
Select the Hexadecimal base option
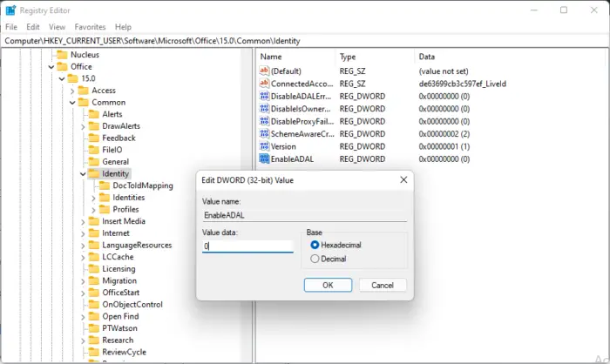[315, 245]
